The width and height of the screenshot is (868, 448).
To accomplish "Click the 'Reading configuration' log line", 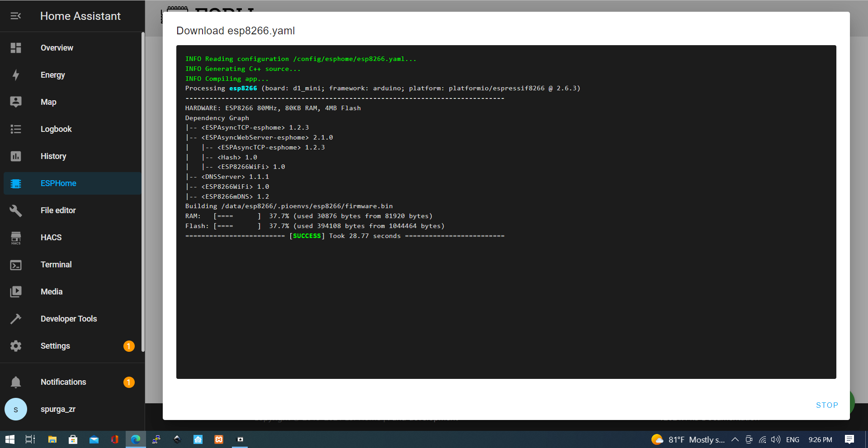I will [301, 59].
